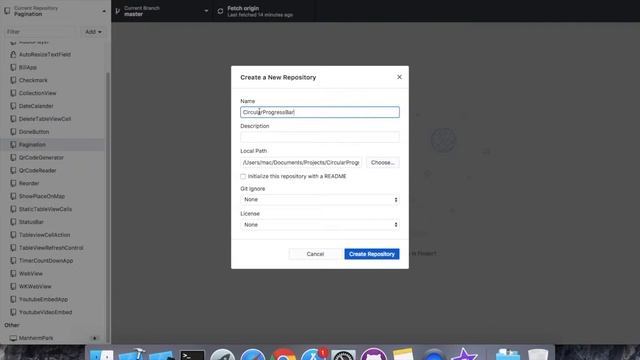Viewport: 640px width, 360px height.
Task: Select the WKWebView repository
Action: tap(53, 287)
